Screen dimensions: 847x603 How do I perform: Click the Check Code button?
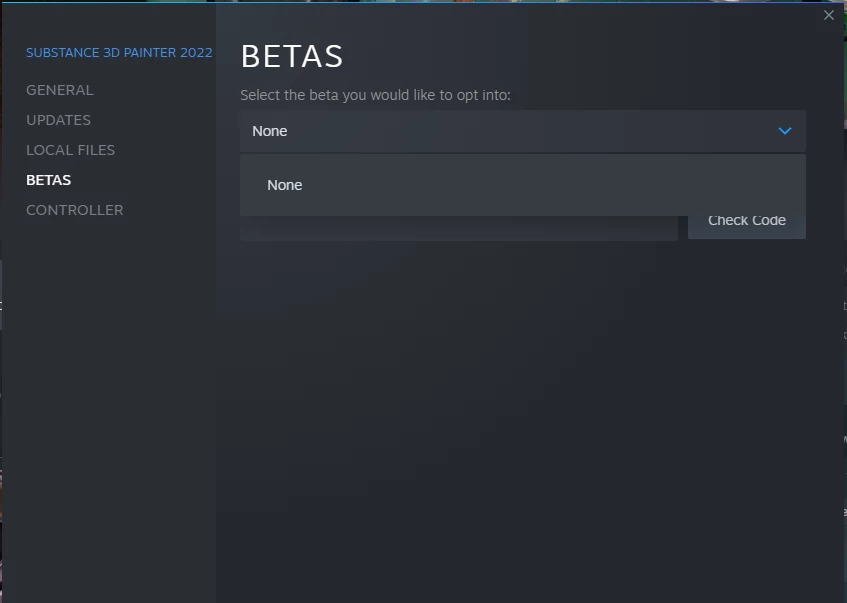(747, 227)
